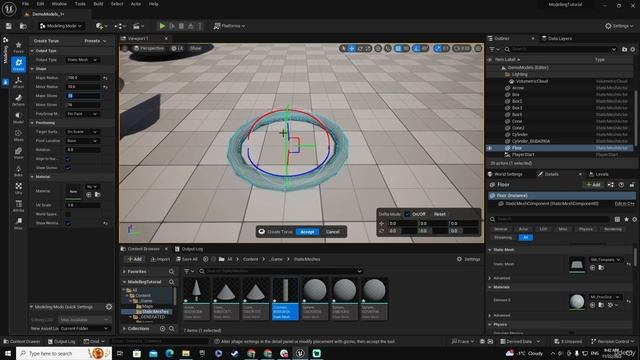Open Microsoft Edge from Windows taskbar
640x360 pixels.
[169, 353]
